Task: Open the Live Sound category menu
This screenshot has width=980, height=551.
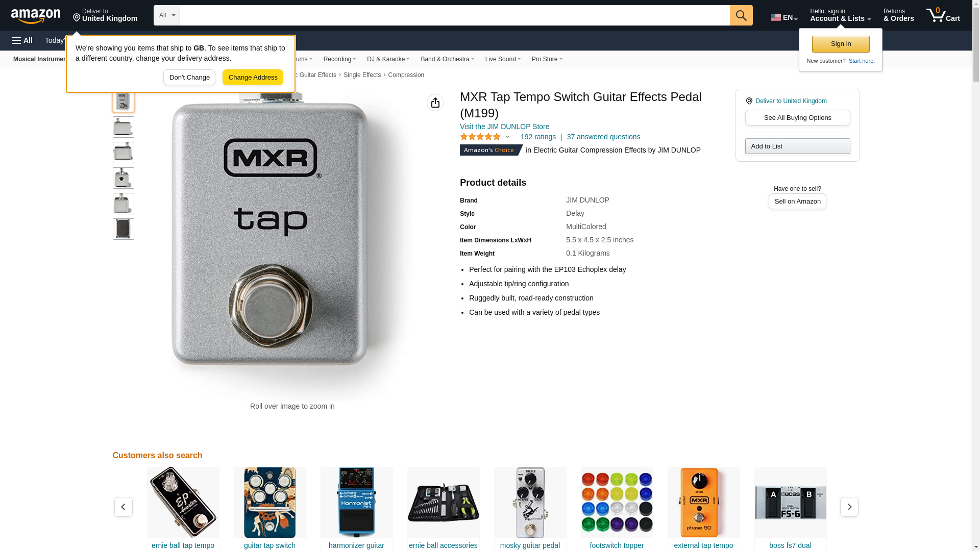Action: click(x=503, y=59)
